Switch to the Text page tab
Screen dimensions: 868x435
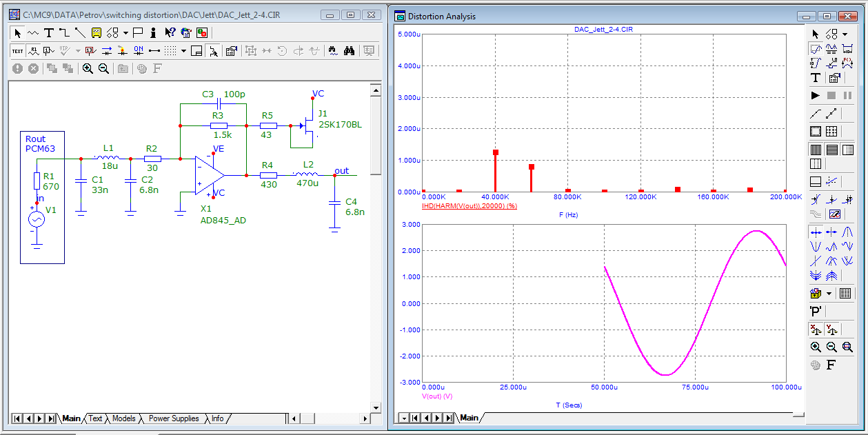tap(95, 418)
